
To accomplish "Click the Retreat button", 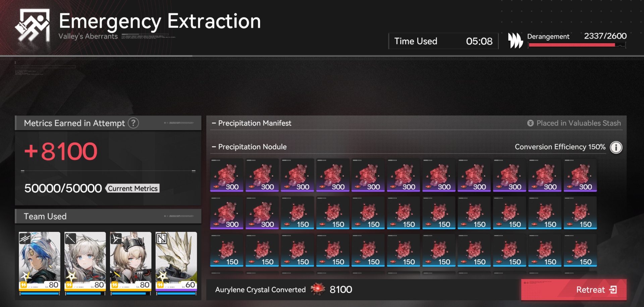I will tap(574, 290).
